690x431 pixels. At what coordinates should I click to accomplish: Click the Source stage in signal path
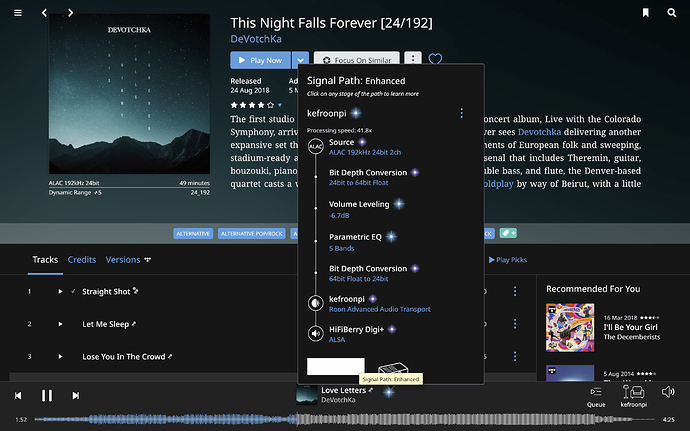pos(365,147)
